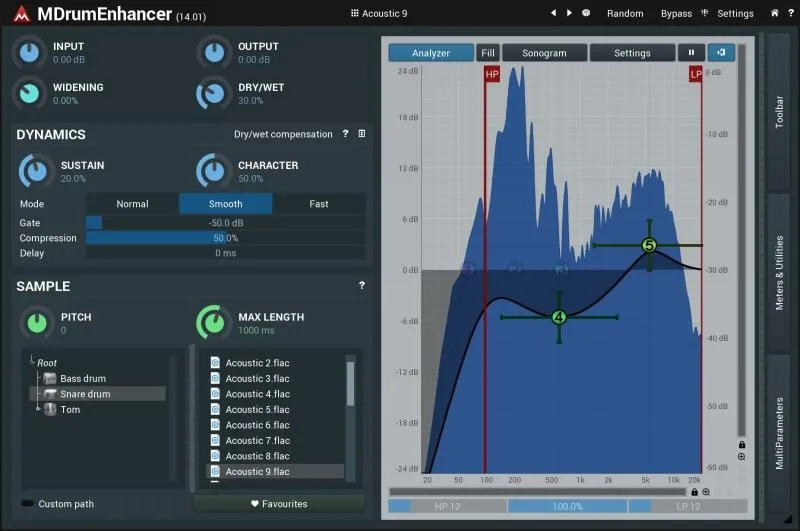
Task: Toggle the Custom path switch
Action: tap(27, 503)
